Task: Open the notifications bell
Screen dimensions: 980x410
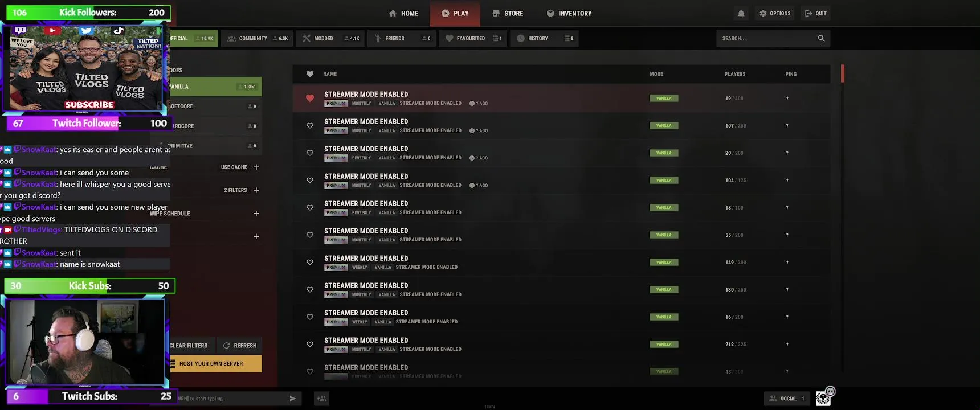Action: click(741, 13)
